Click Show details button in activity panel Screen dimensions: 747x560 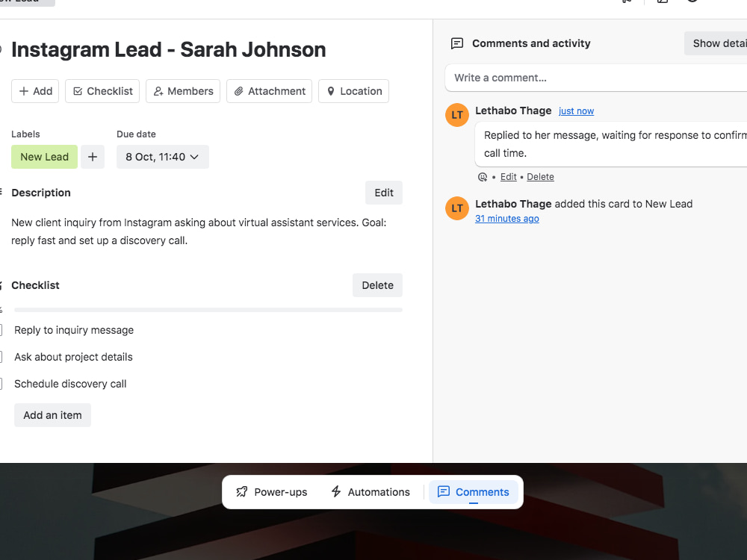[x=716, y=43]
